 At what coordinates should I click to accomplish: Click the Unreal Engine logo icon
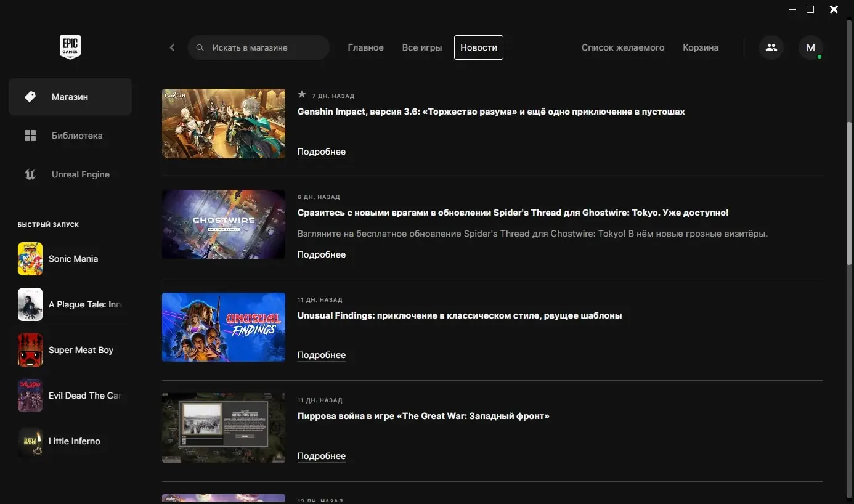[30, 174]
